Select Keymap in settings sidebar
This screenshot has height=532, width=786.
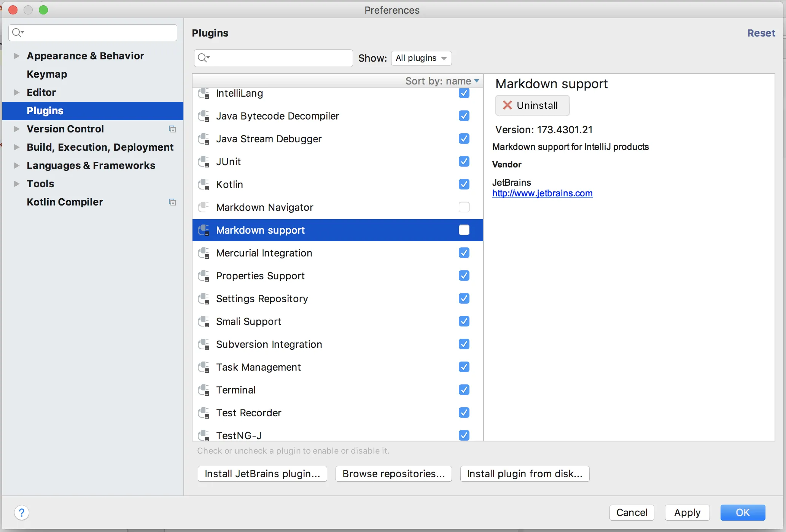coord(47,74)
